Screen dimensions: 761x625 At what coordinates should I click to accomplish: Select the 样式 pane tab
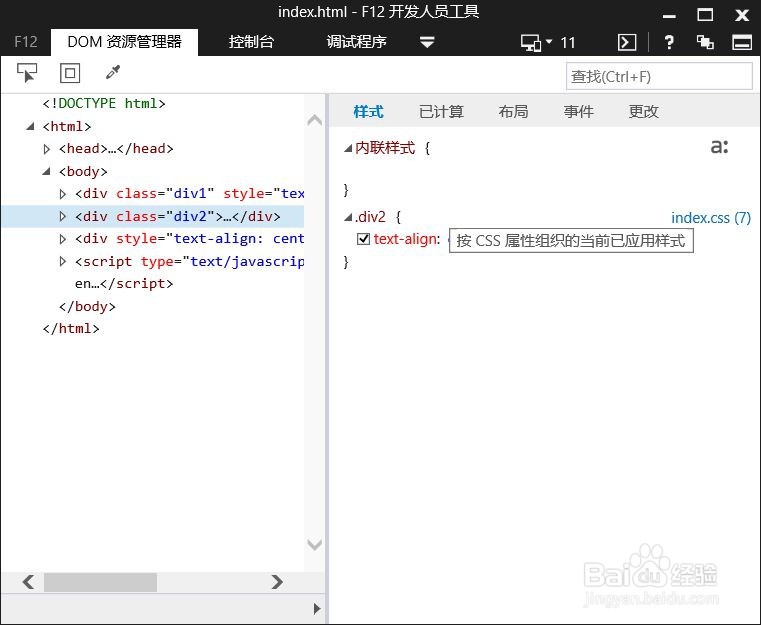368,112
